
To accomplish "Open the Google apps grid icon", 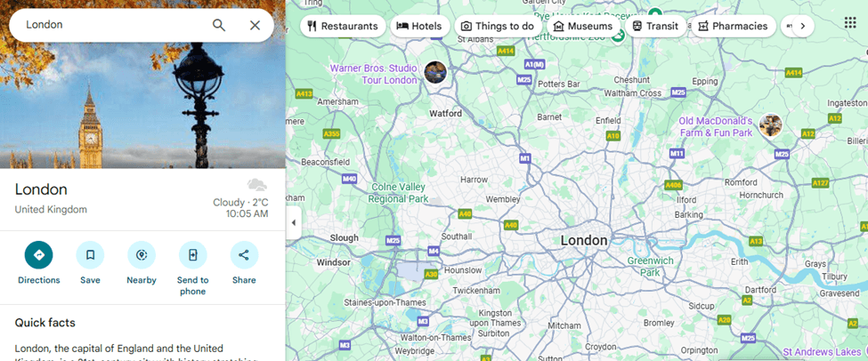I will [x=850, y=22].
